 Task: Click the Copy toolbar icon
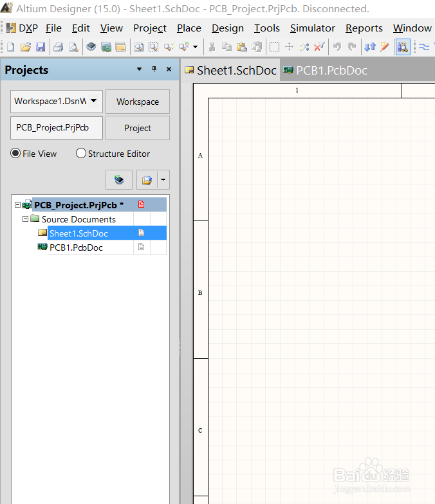[227, 48]
